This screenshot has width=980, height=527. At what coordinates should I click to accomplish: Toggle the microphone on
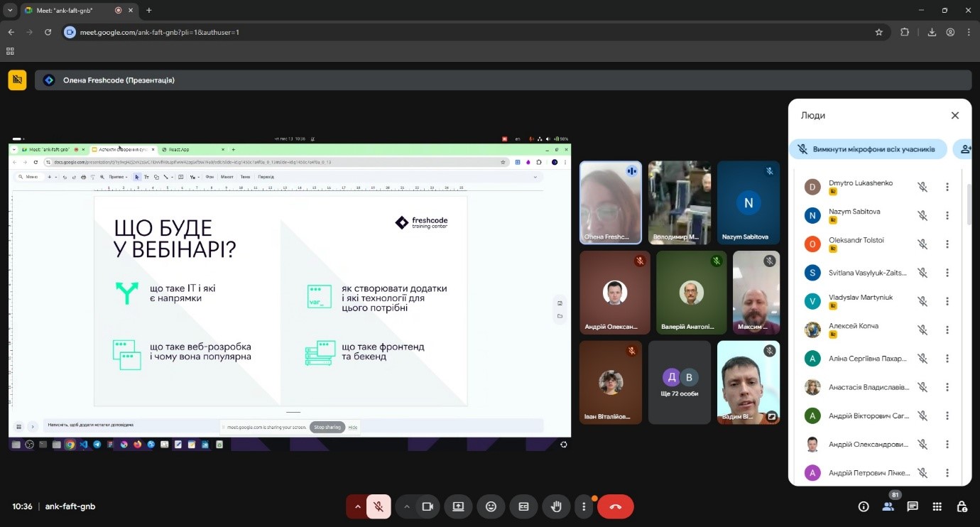click(379, 506)
